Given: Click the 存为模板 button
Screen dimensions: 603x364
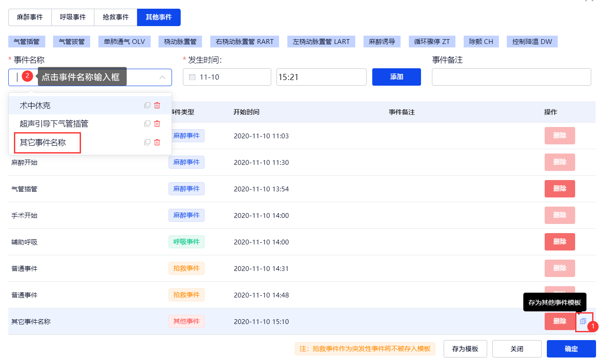Looking at the screenshot, I should tap(465, 349).
